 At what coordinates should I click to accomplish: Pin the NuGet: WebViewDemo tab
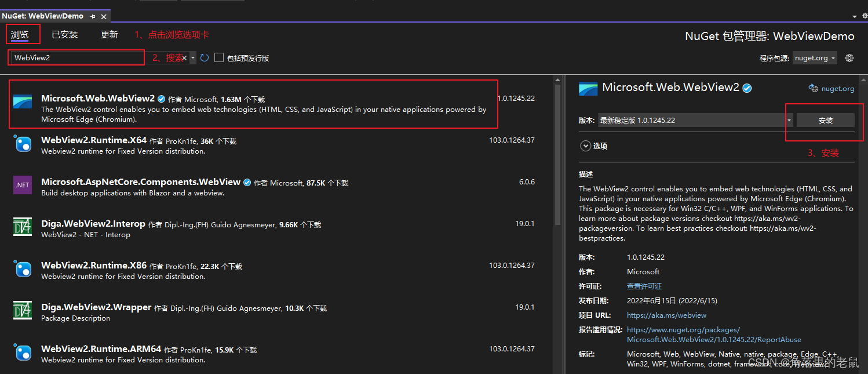(x=93, y=16)
